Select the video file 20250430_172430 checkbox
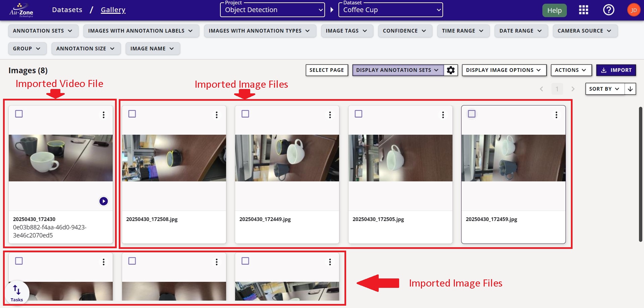Viewport: 644px width, 308px height. point(19,114)
